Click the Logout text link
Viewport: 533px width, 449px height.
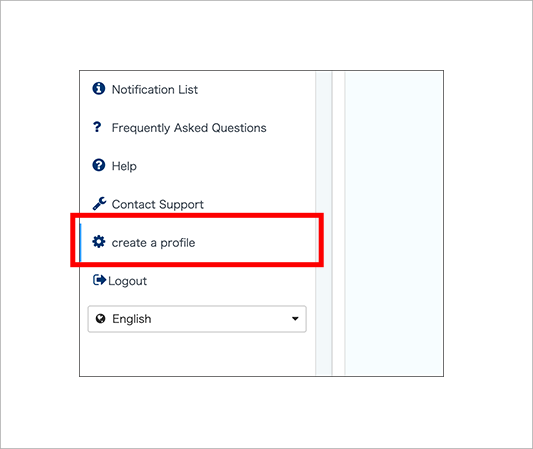tap(127, 281)
